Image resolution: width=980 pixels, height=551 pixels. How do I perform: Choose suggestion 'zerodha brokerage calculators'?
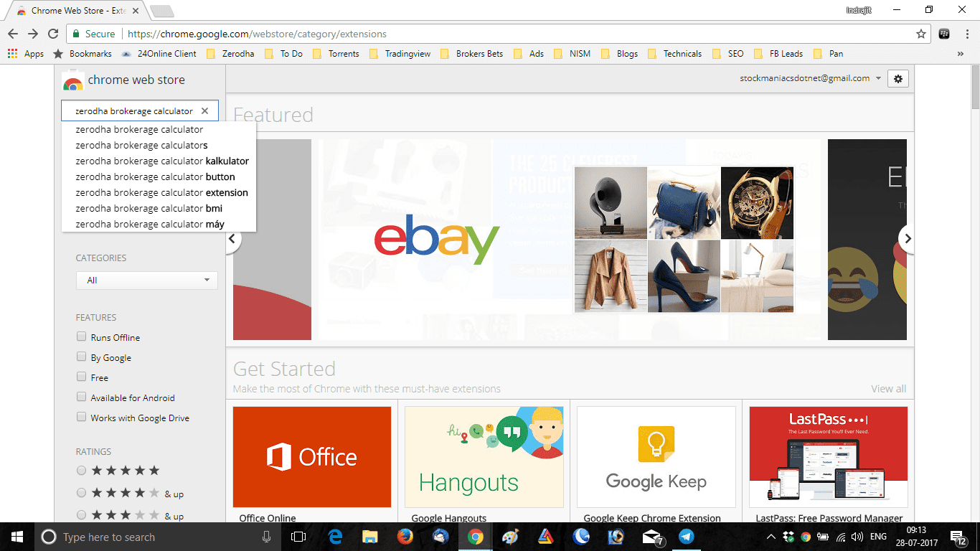(159, 145)
